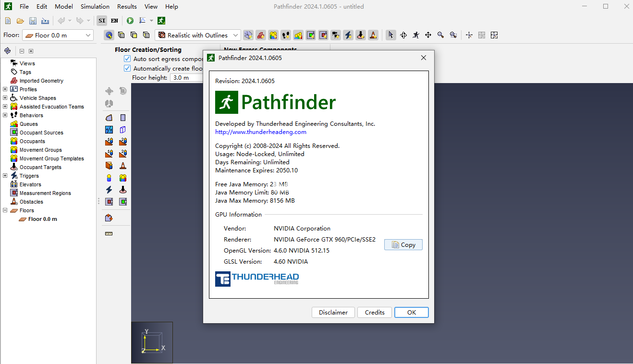
Task: Open a file with the folder icon
Action: [20, 21]
